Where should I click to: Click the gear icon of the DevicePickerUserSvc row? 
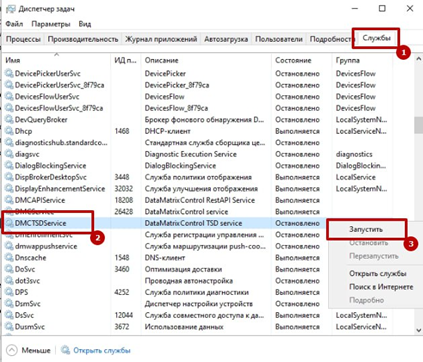point(9,73)
